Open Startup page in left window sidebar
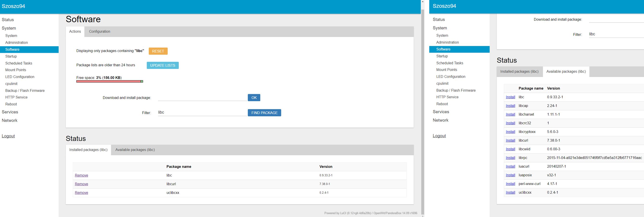644x217 pixels. coord(11,56)
